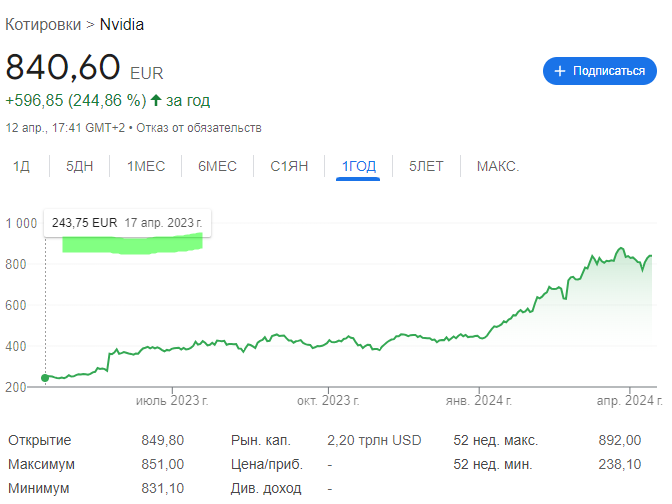The width and height of the screenshot is (672, 504).
Task: Select the 1Д time range tab
Action: (x=21, y=166)
